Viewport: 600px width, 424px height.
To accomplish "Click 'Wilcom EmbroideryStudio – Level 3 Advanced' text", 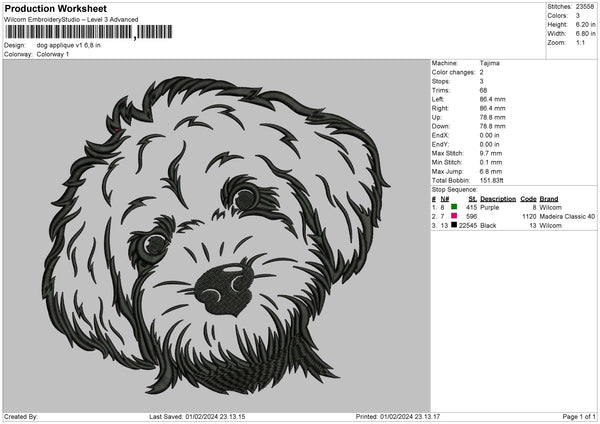I will pyautogui.click(x=71, y=20).
